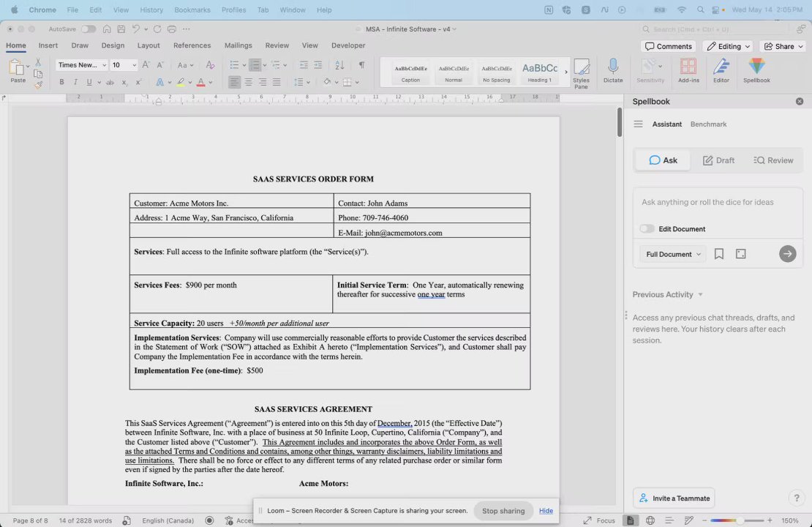812x527 pixels.
Task: Click Invite a Teammate
Action: point(674,498)
